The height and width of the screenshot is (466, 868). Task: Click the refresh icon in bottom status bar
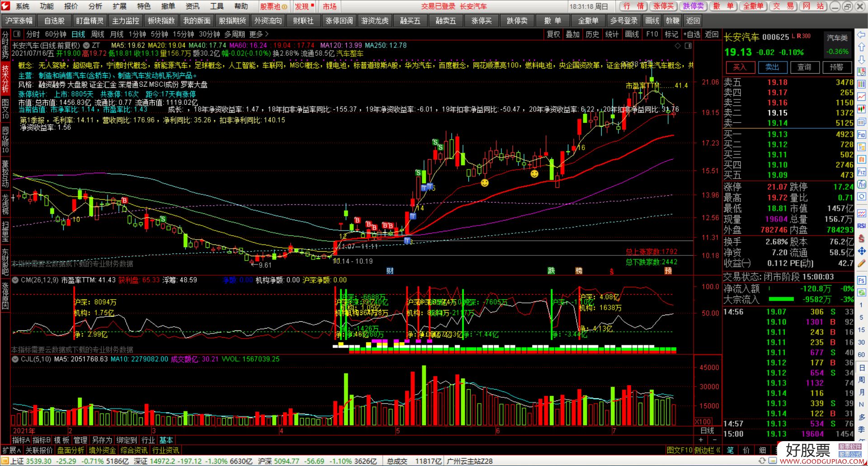click(762, 461)
